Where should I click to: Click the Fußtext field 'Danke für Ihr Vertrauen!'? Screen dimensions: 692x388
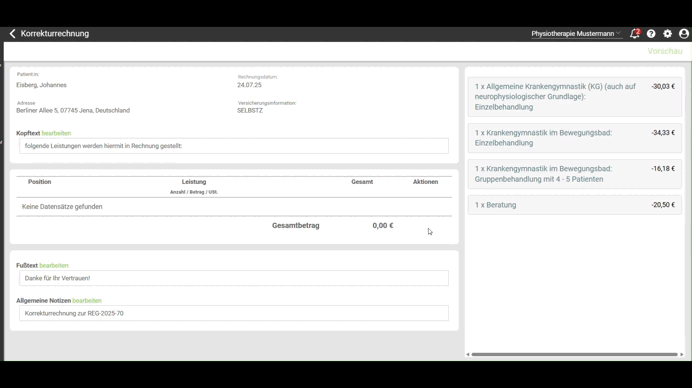(x=234, y=278)
